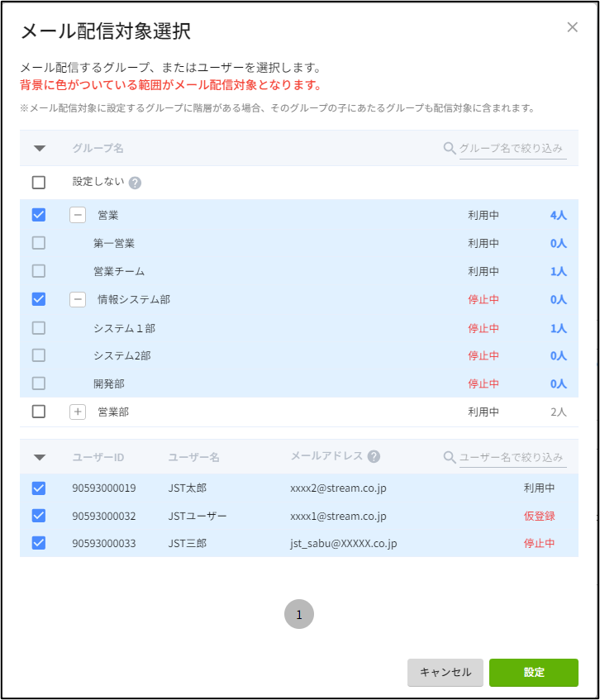Uncheck user JST太郎 checkbox

tap(39, 488)
